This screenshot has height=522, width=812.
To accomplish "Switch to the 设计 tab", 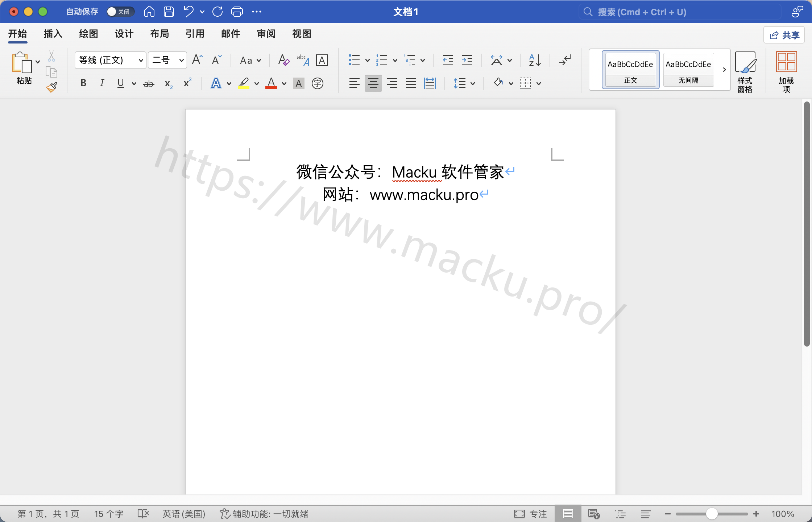I will pyautogui.click(x=124, y=34).
